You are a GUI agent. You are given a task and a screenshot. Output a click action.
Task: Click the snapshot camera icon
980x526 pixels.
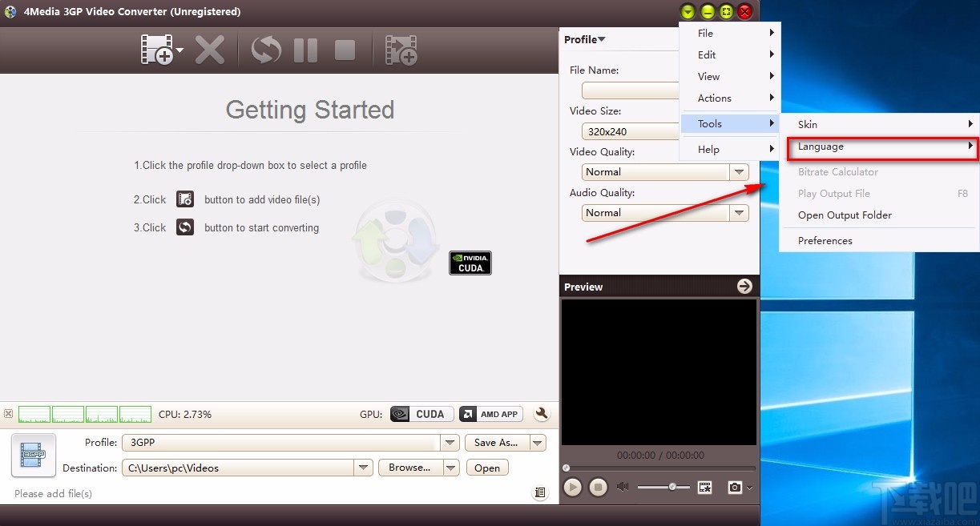pyautogui.click(x=735, y=487)
